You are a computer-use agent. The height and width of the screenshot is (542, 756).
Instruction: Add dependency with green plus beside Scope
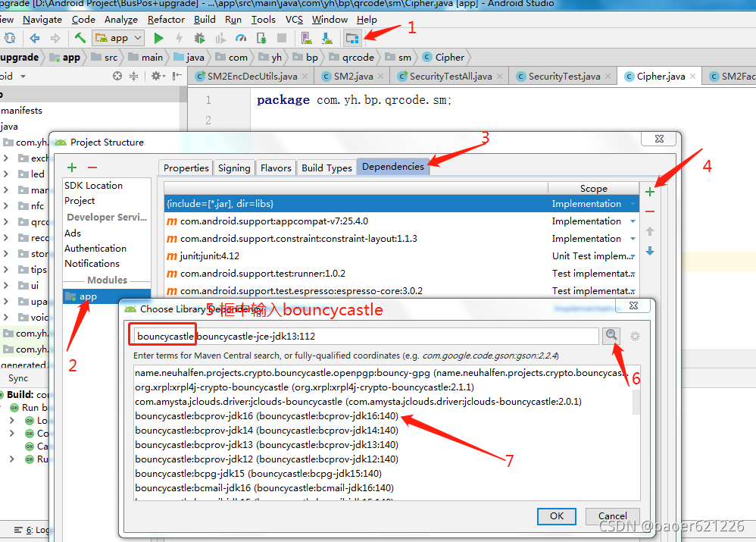click(650, 192)
